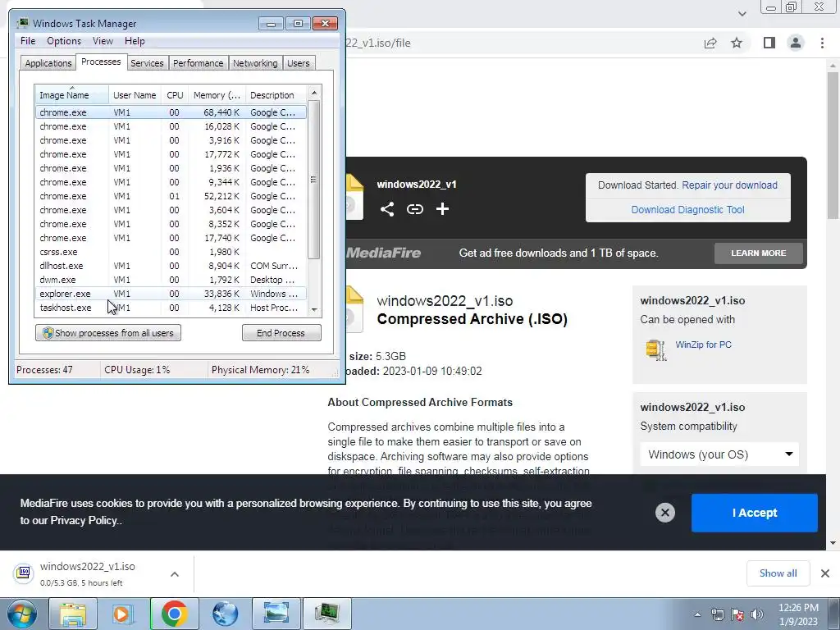This screenshot has height=630, width=840.
Task: Sort processes by CPU column
Action: [175, 95]
